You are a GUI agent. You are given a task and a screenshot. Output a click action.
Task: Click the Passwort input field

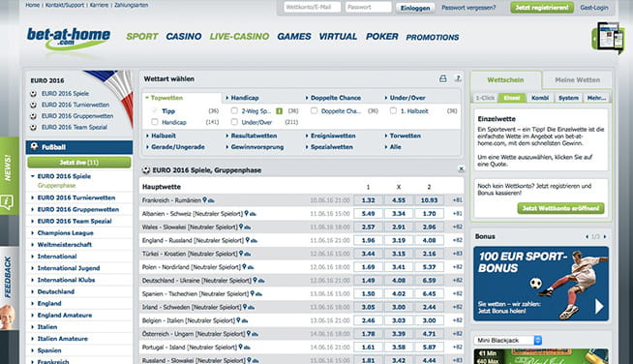pos(368,7)
